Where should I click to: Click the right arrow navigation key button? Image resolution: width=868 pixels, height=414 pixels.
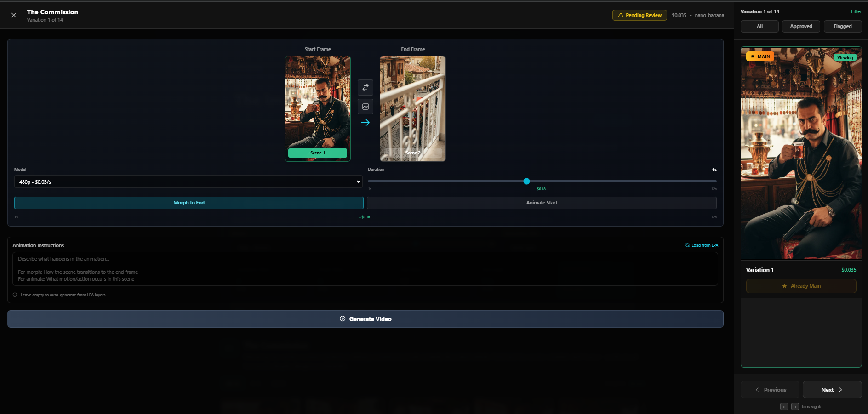[x=794, y=407]
